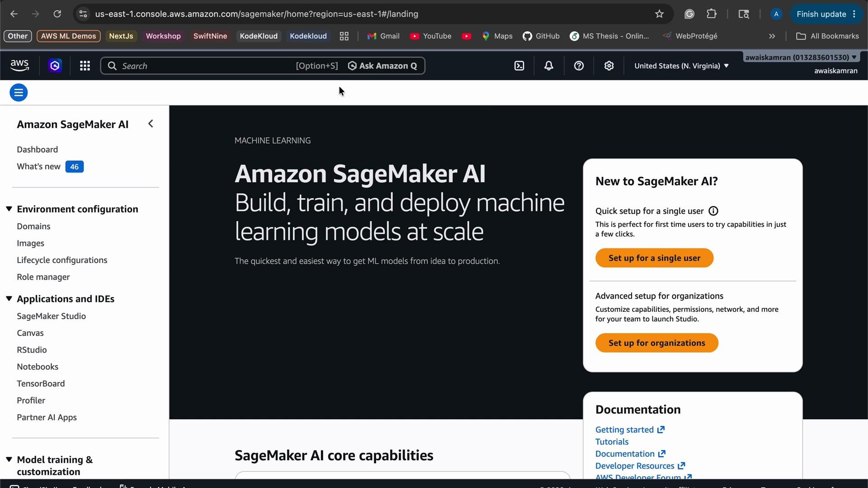Open the United States (N. Virginia) region dropdown
The image size is (868, 488).
click(x=682, y=66)
